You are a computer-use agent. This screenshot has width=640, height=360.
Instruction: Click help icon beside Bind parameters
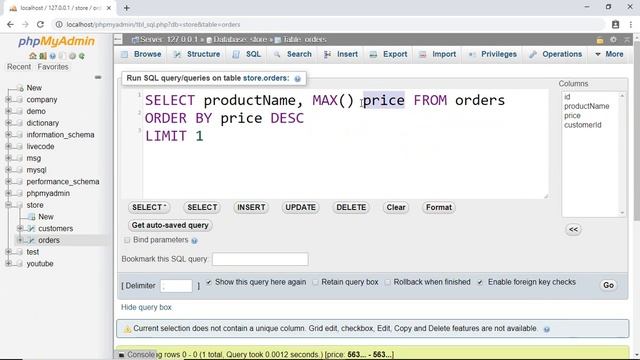point(194,241)
